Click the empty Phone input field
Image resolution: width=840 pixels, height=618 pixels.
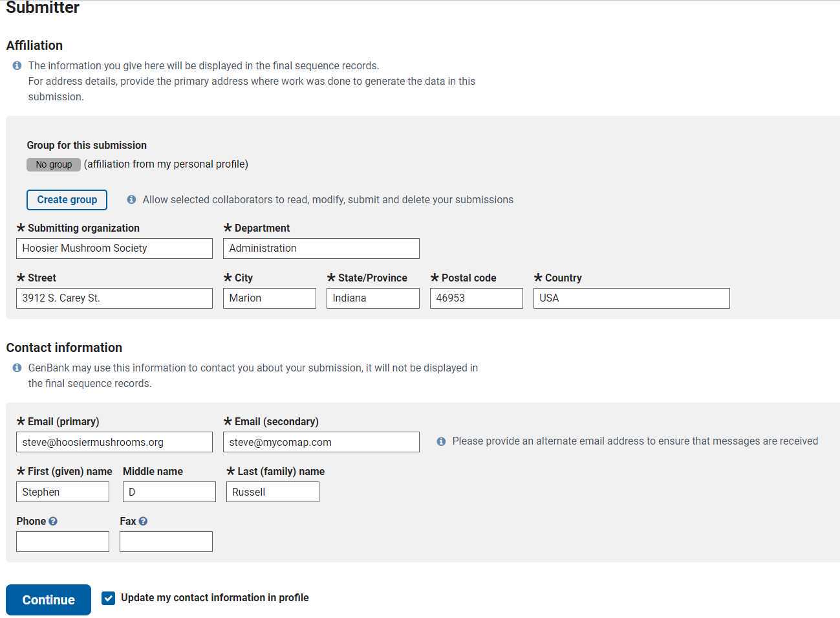pos(63,542)
